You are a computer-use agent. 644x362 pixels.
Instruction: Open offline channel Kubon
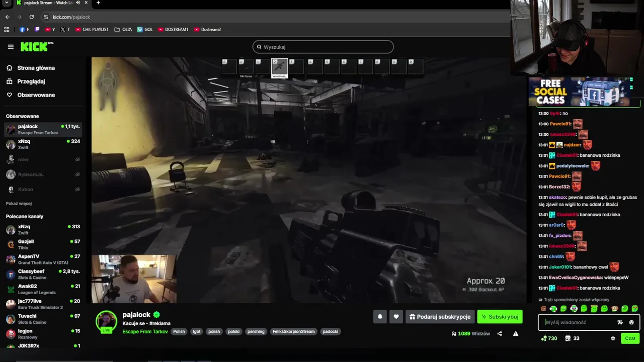coord(43,189)
